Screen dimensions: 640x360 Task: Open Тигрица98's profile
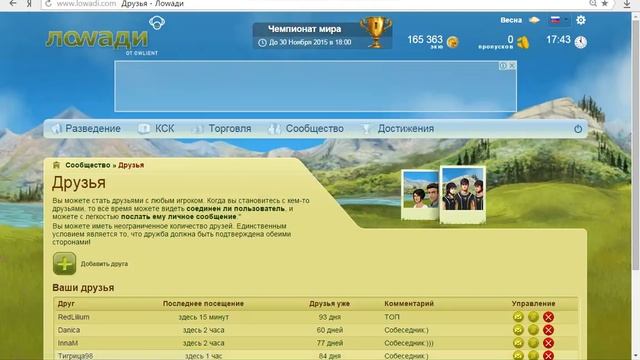[x=75, y=356]
